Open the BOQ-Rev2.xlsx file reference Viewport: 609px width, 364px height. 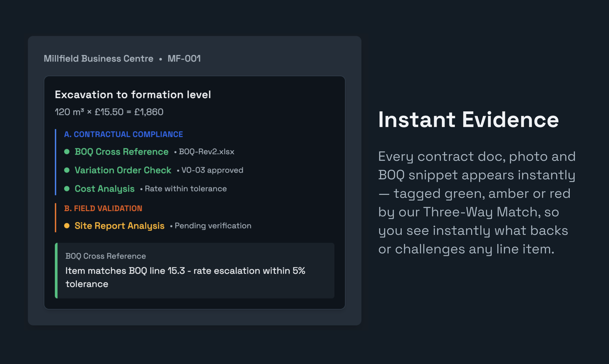tap(207, 152)
